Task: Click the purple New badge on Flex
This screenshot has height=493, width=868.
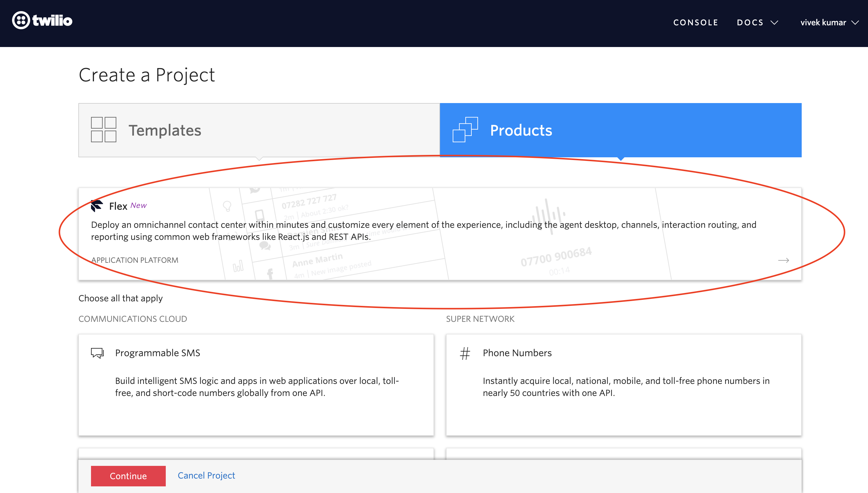Action: click(x=138, y=205)
